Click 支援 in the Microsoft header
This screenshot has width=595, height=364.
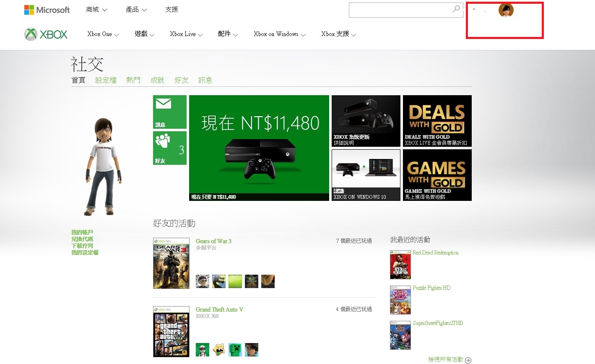[x=171, y=10]
